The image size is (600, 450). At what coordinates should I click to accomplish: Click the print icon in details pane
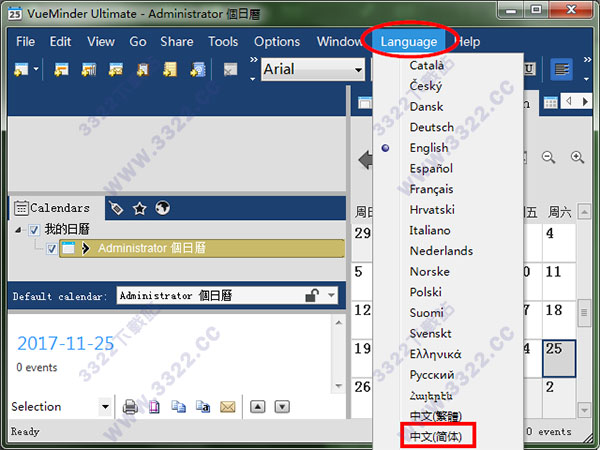[x=130, y=407]
